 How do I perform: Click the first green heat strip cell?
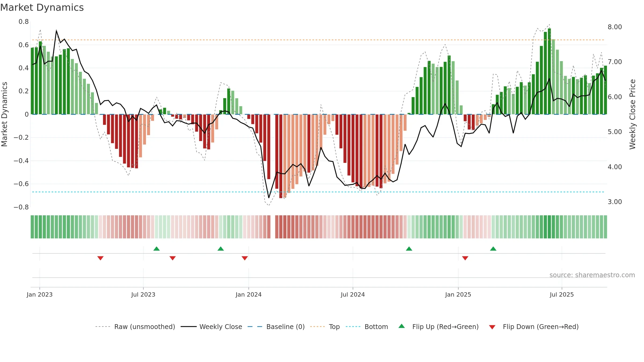(32, 227)
